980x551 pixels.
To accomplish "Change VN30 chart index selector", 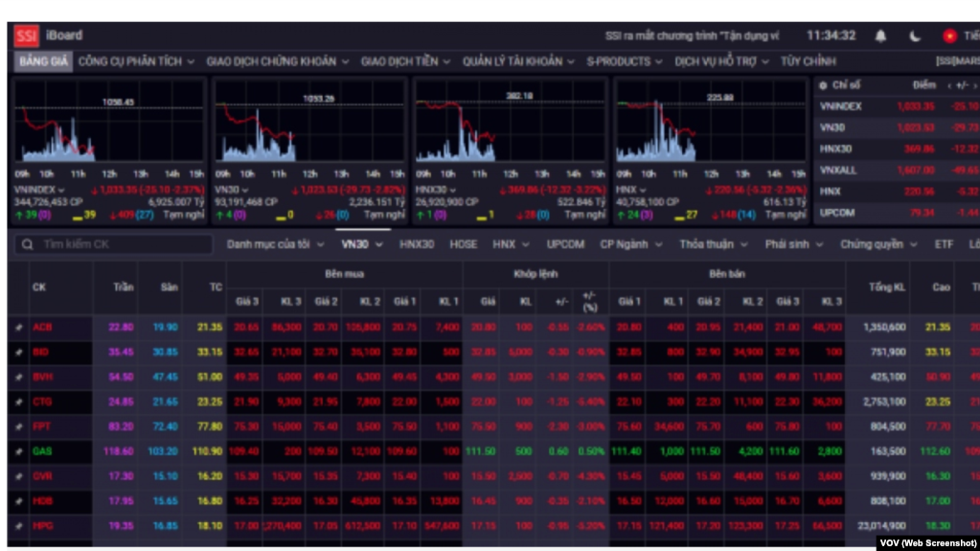I will (231, 190).
